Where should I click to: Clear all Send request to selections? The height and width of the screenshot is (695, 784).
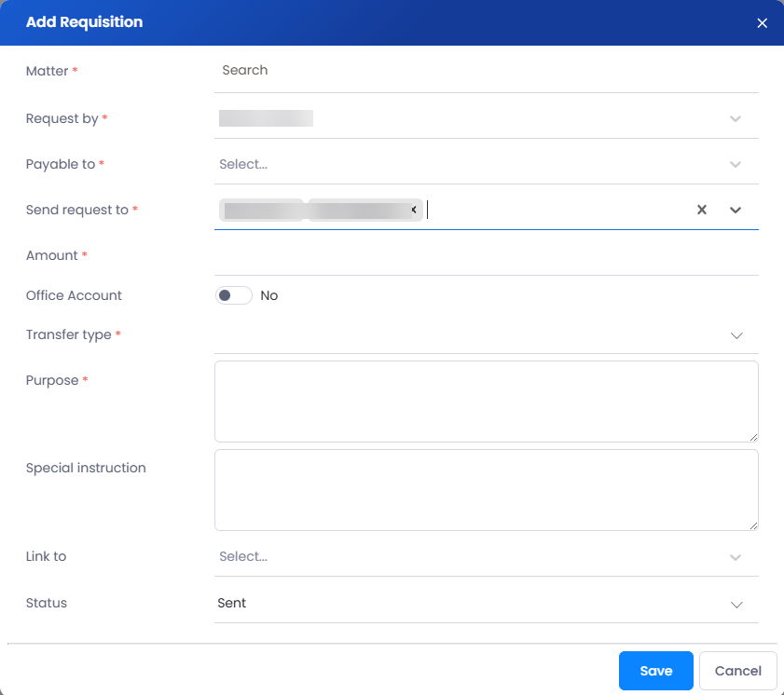pyautogui.click(x=702, y=210)
